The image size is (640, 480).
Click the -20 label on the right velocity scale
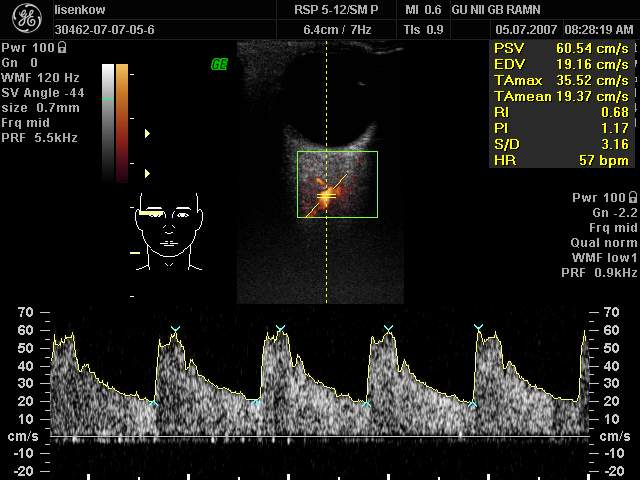(613, 471)
